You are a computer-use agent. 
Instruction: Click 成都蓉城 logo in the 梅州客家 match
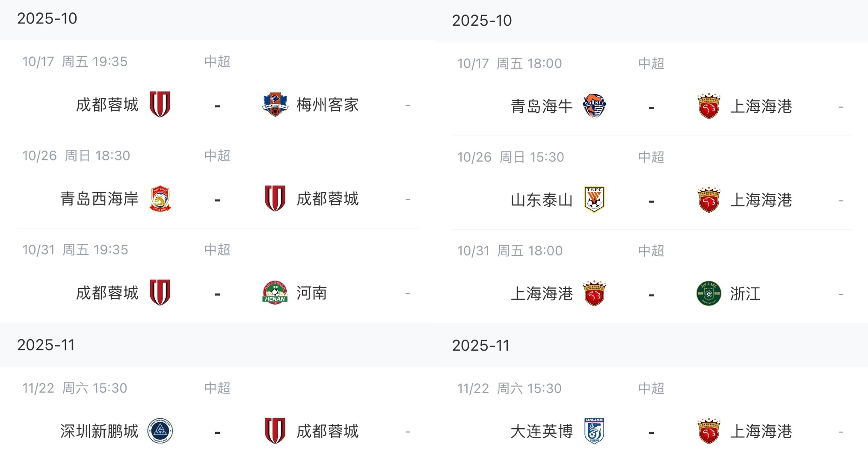[160, 104]
